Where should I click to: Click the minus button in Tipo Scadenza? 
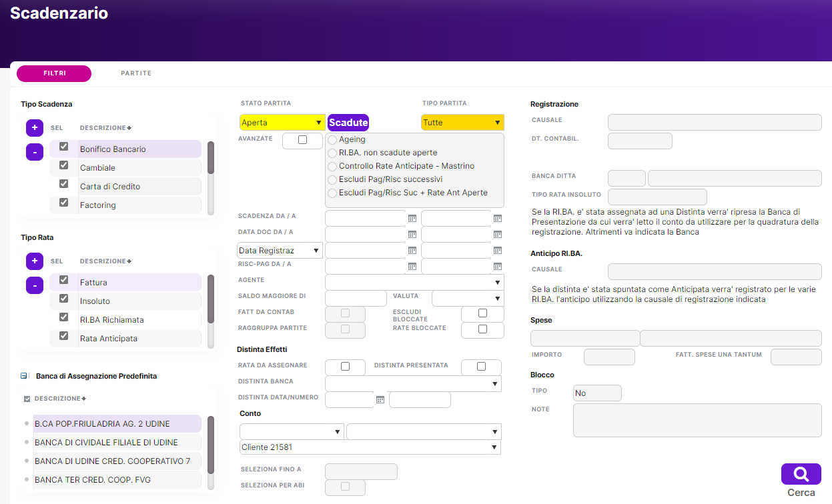click(35, 152)
